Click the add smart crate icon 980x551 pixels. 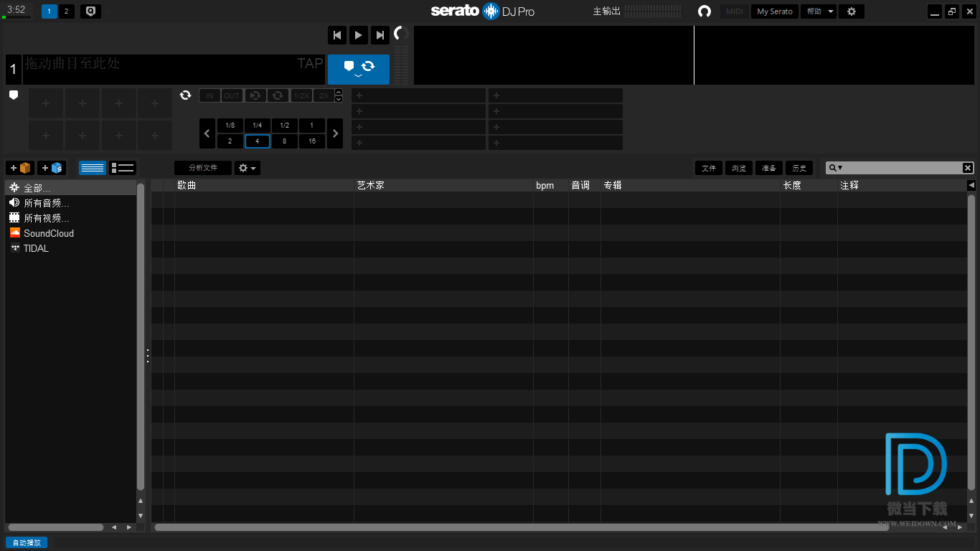click(x=52, y=168)
